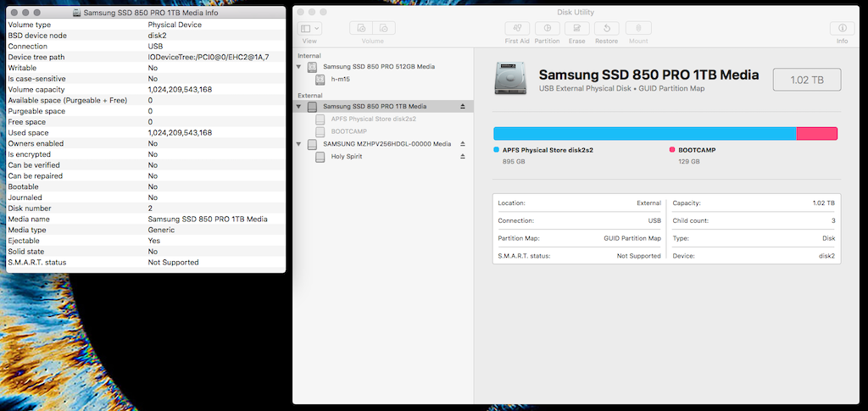
Task: Click the External section header in sidebar
Action: [310, 96]
